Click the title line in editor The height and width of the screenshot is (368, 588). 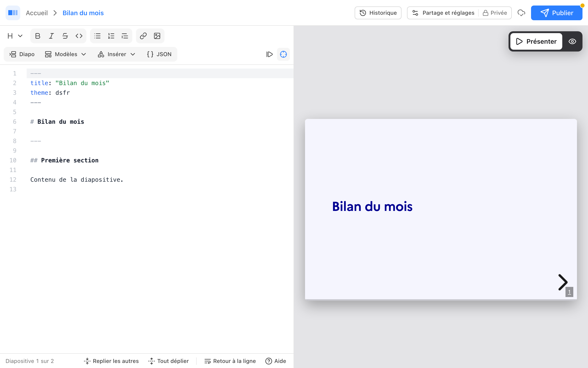click(x=160, y=83)
